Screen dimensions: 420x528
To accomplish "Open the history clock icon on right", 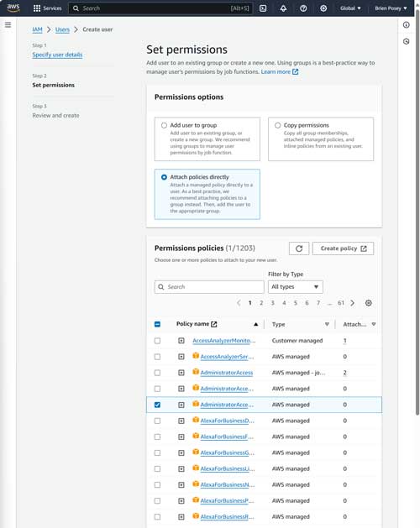I will tap(407, 41).
